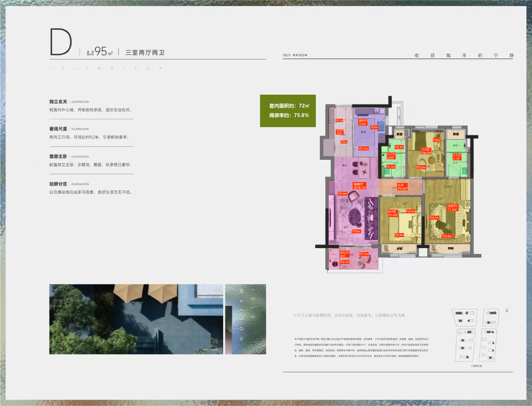Click the faint spaced ISLE MAISON letters under the title
Screen dimensions: 532x406
[x=106, y=68]
